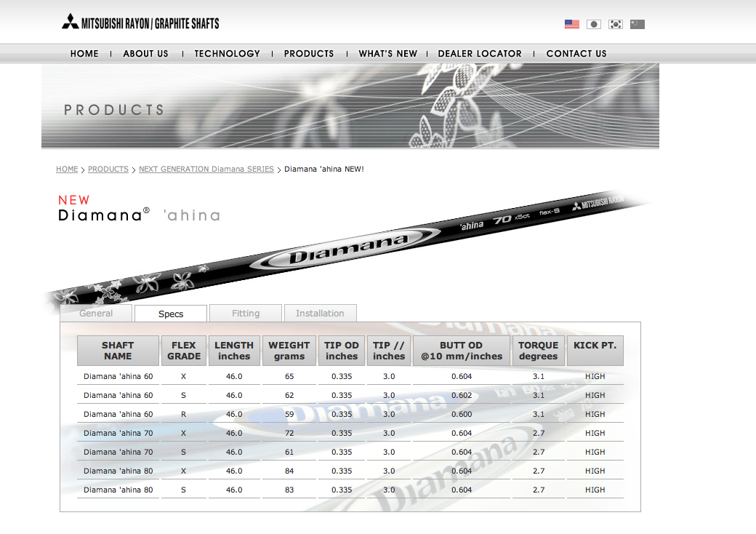Click the weight value 61

(289, 452)
